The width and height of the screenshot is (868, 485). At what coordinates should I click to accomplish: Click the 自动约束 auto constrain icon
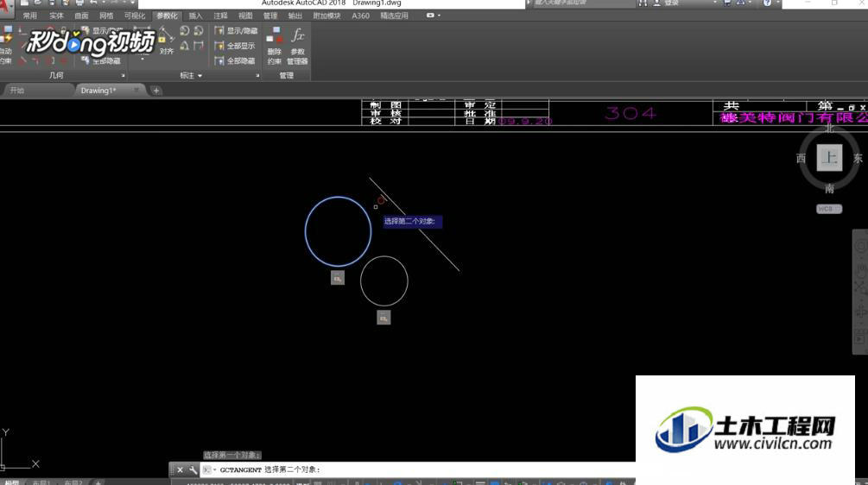click(5, 46)
